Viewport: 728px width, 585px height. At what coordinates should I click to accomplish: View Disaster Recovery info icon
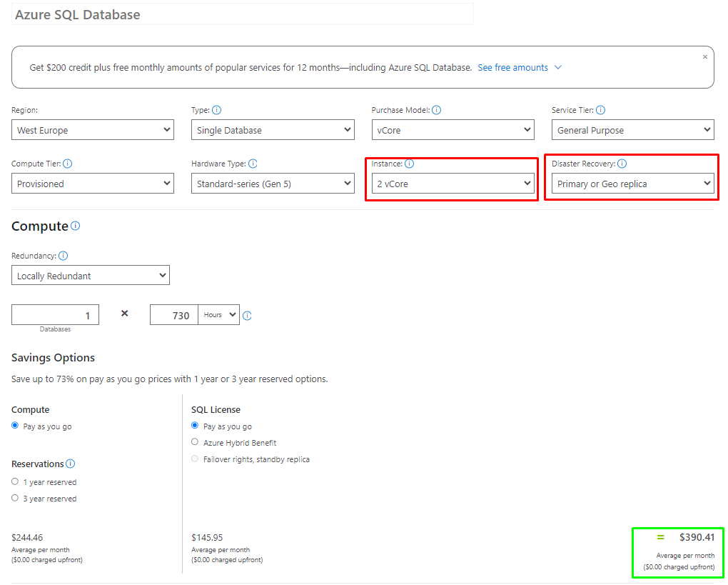(622, 164)
